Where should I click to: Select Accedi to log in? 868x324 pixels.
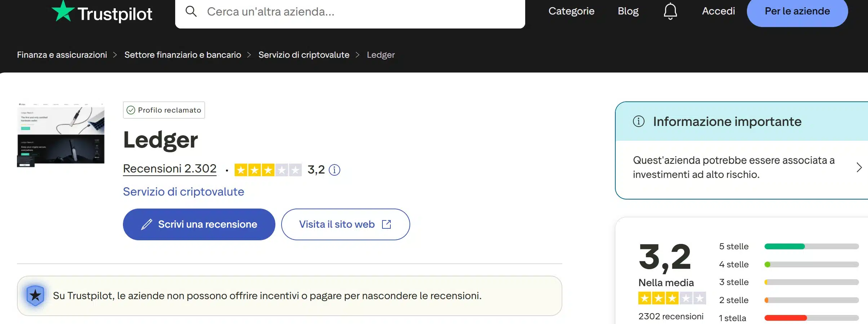point(718,11)
